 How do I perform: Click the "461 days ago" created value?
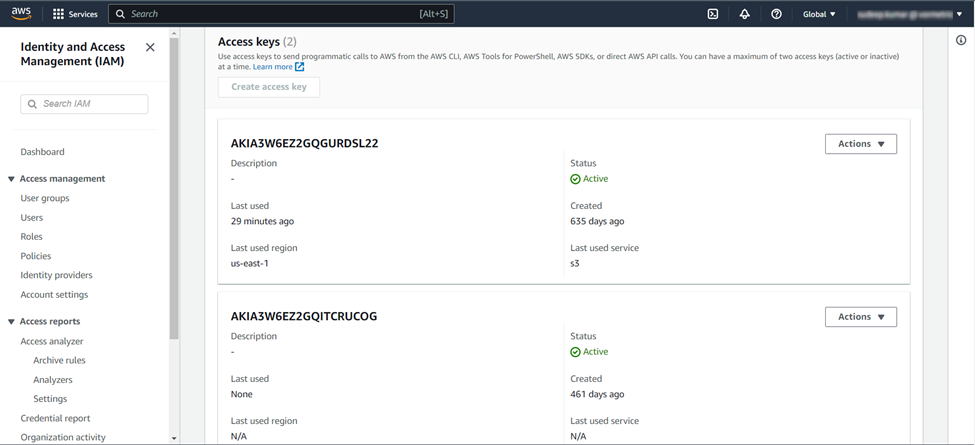click(x=597, y=394)
